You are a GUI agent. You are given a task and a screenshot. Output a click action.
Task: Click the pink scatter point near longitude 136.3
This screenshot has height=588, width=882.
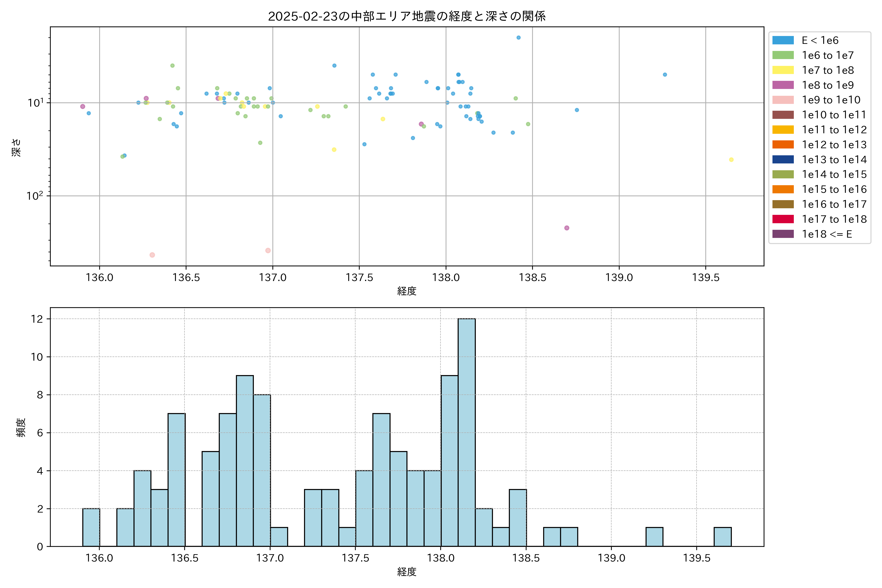pos(152,255)
